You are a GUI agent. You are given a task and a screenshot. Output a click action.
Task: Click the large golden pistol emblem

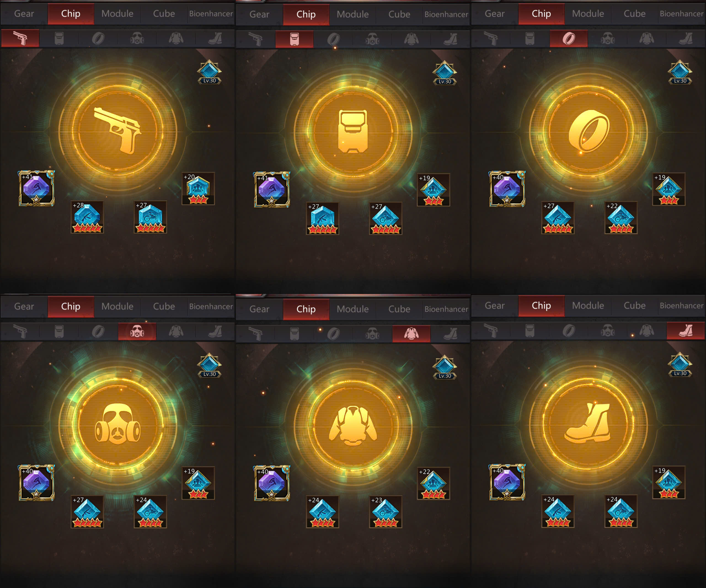pyautogui.click(x=118, y=130)
